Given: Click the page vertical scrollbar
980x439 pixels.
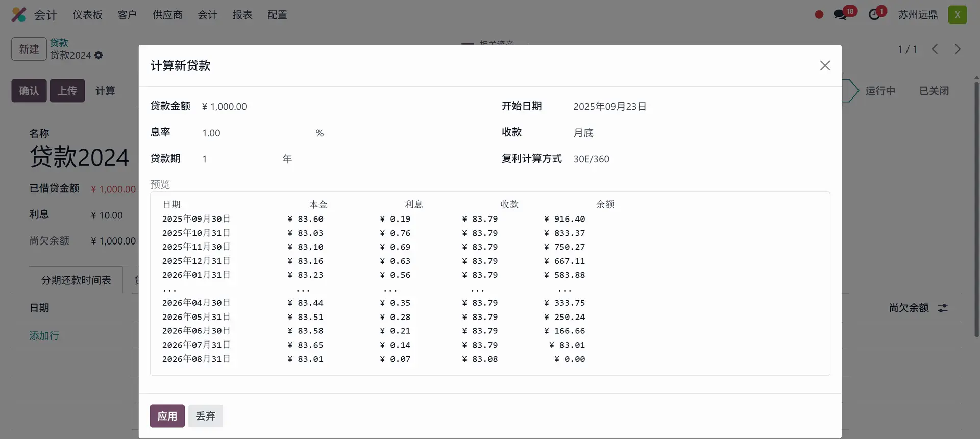Looking at the screenshot, I should pos(976,204).
